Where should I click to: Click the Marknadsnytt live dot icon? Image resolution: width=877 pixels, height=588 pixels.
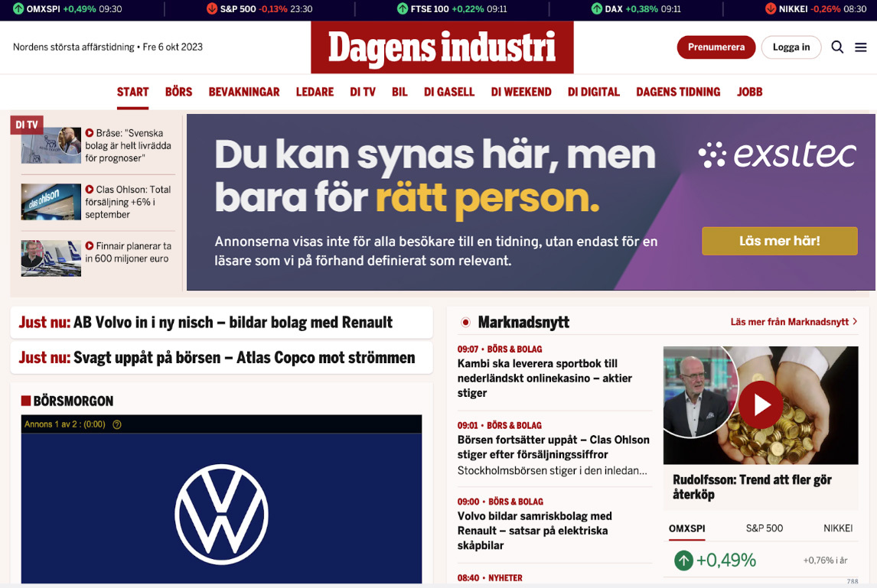point(465,323)
